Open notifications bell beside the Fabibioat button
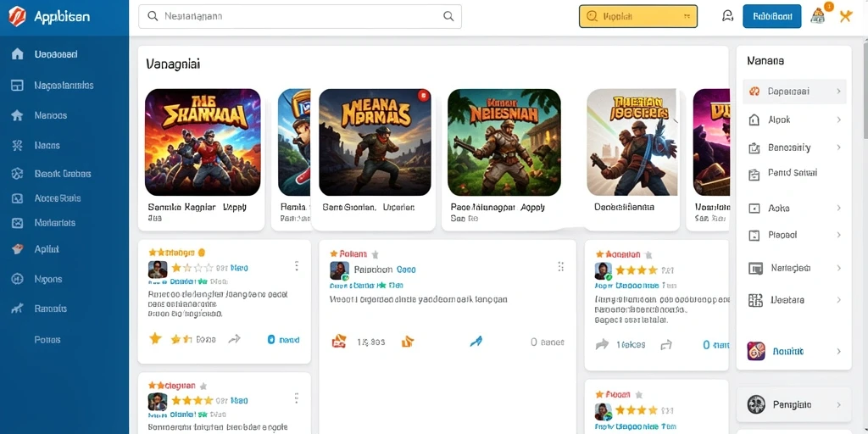868x434 pixels. click(728, 16)
